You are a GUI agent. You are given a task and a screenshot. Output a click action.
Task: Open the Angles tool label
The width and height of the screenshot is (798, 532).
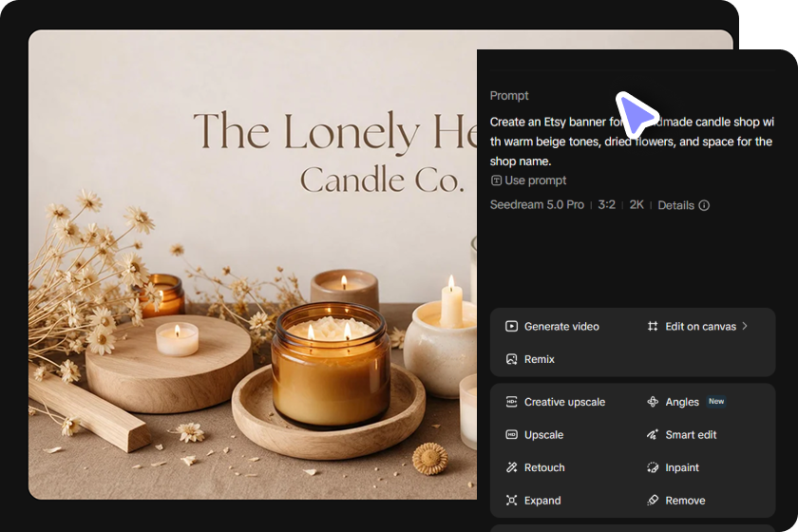(x=682, y=402)
